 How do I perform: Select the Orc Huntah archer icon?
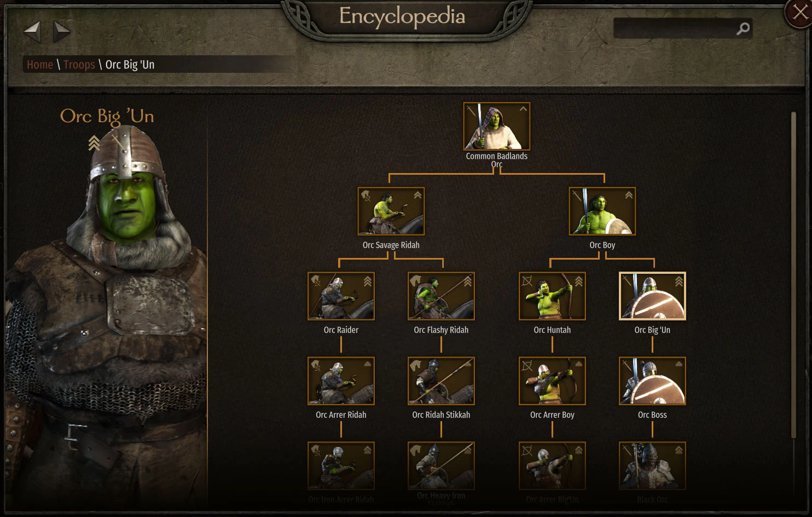point(552,296)
